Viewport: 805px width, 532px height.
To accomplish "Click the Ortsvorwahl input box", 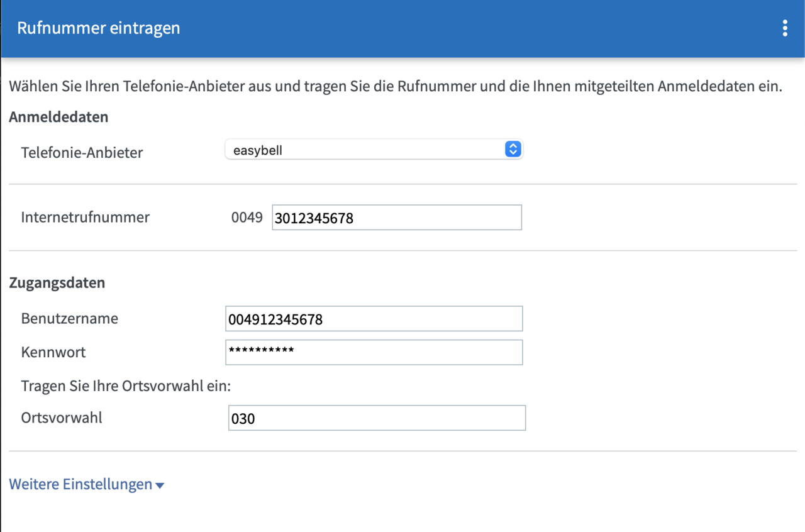I will click(x=377, y=418).
